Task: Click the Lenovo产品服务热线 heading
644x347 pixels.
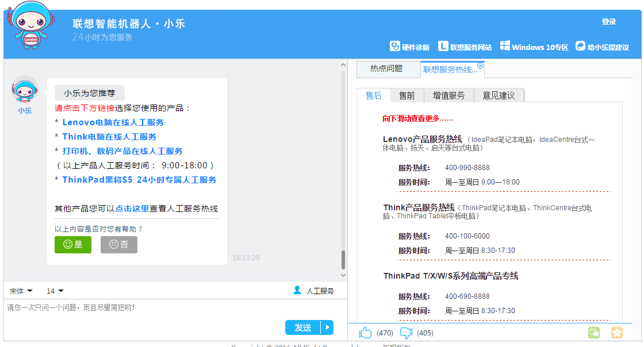Action: [422, 139]
